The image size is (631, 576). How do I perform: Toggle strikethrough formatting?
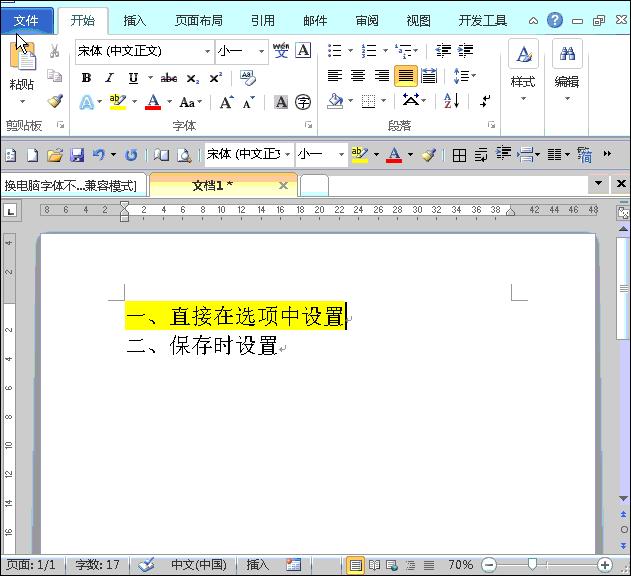tap(169, 78)
